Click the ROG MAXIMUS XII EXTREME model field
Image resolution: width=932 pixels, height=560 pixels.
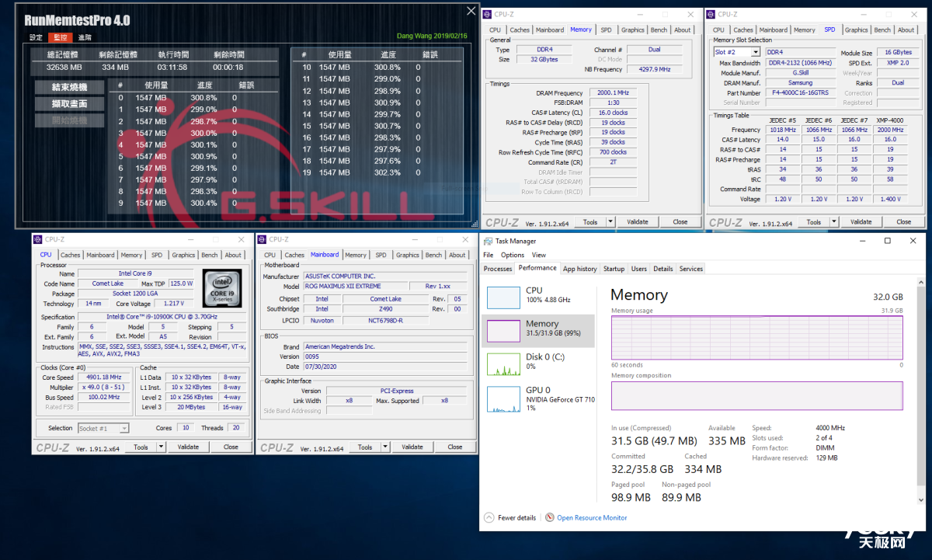pyautogui.click(x=354, y=286)
